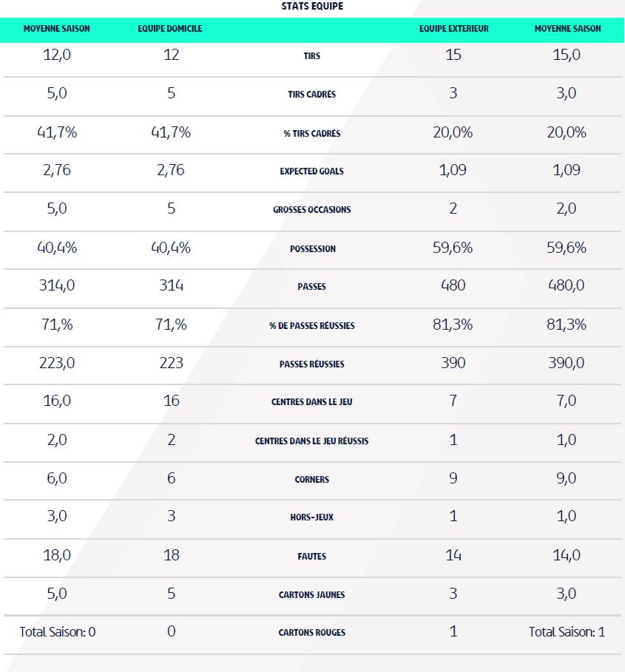The width and height of the screenshot is (625, 672).
Task: Click the left-side "MOYENNE SAISON" header
Action: [x=57, y=29]
